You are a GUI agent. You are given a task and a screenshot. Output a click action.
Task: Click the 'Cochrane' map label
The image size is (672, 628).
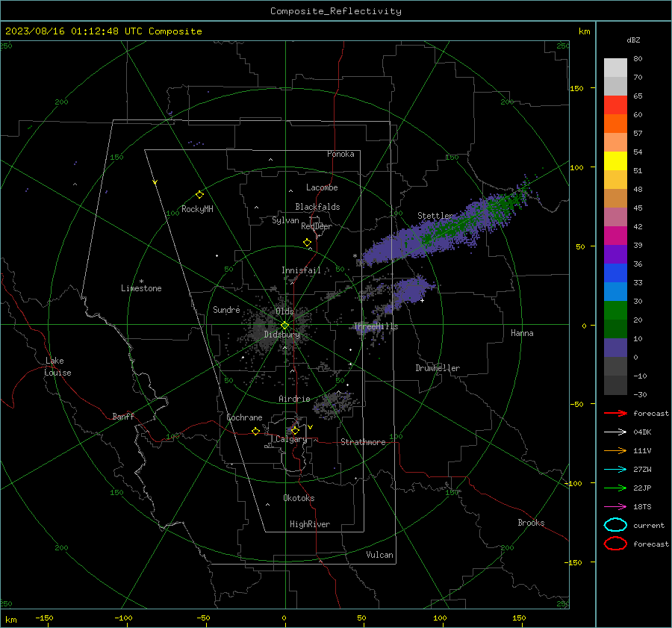tap(244, 417)
